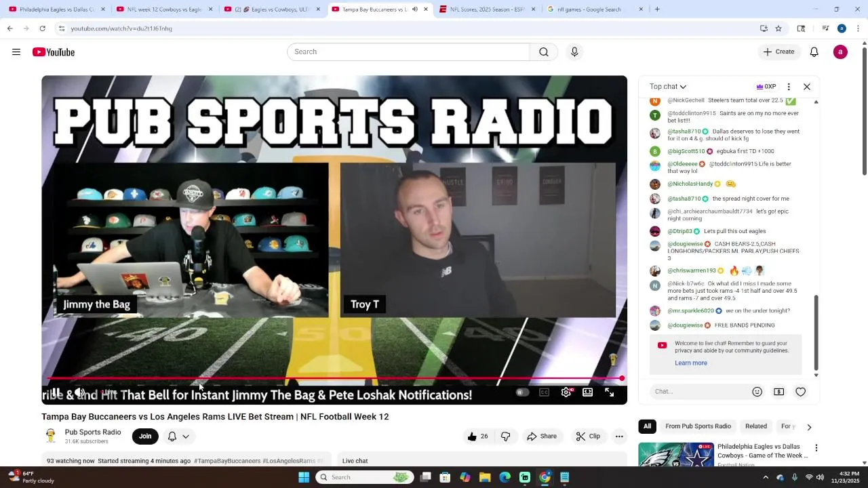Open the Pub Sports Radio channel avatar

point(50,436)
